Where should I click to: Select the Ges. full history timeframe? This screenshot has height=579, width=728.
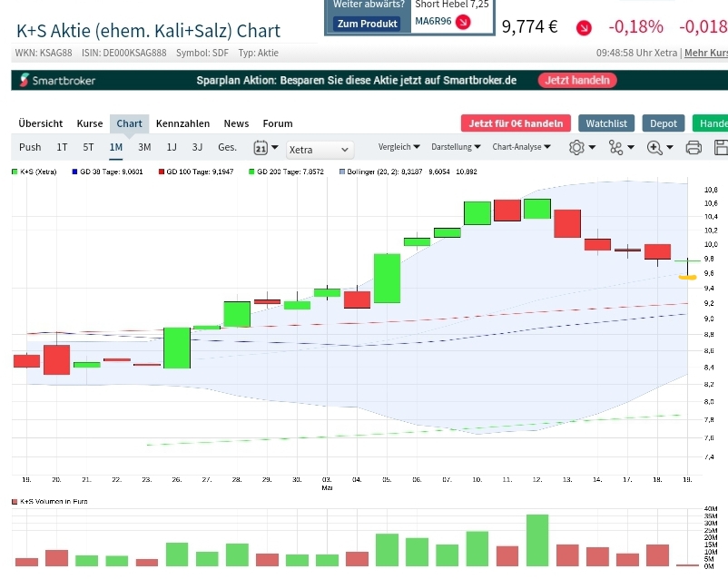click(x=227, y=147)
